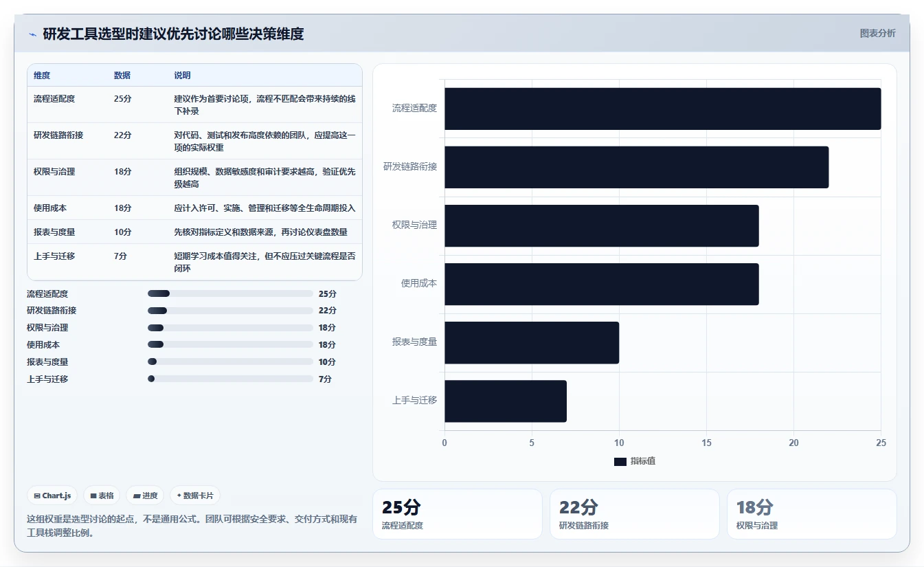This screenshot has height=567, width=924.
Task: Click the 上手与迁移 bar in the chart
Action: pos(506,401)
